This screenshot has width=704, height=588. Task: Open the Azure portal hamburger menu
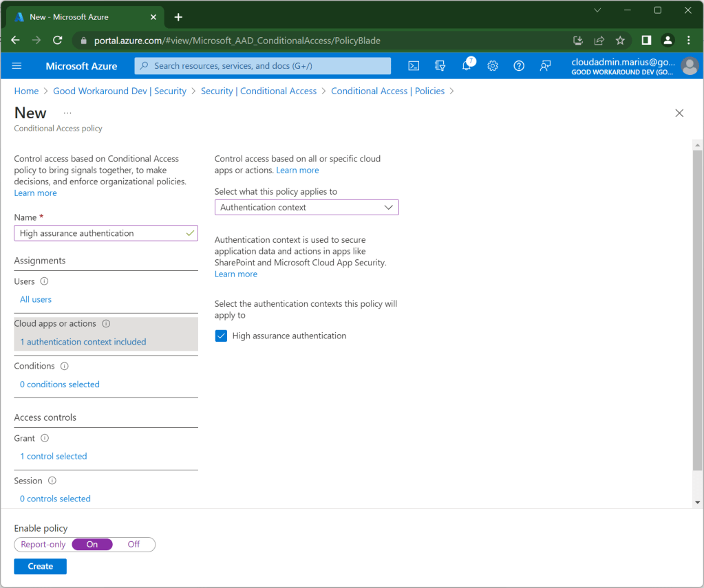17,66
